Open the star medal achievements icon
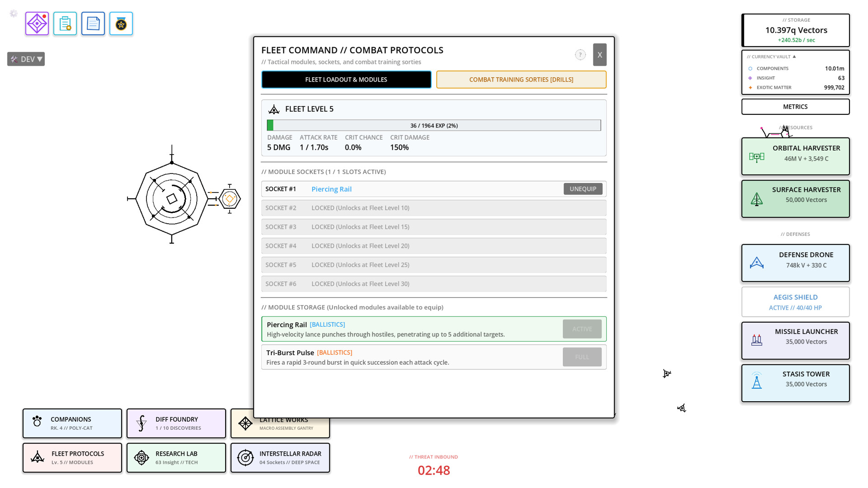 click(121, 23)
